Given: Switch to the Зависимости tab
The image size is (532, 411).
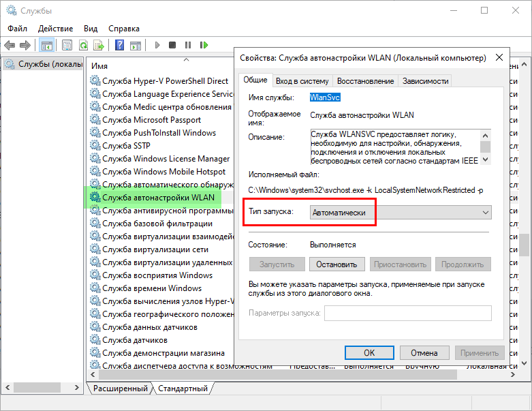Looking at the screenshot, I should (425, 81).
